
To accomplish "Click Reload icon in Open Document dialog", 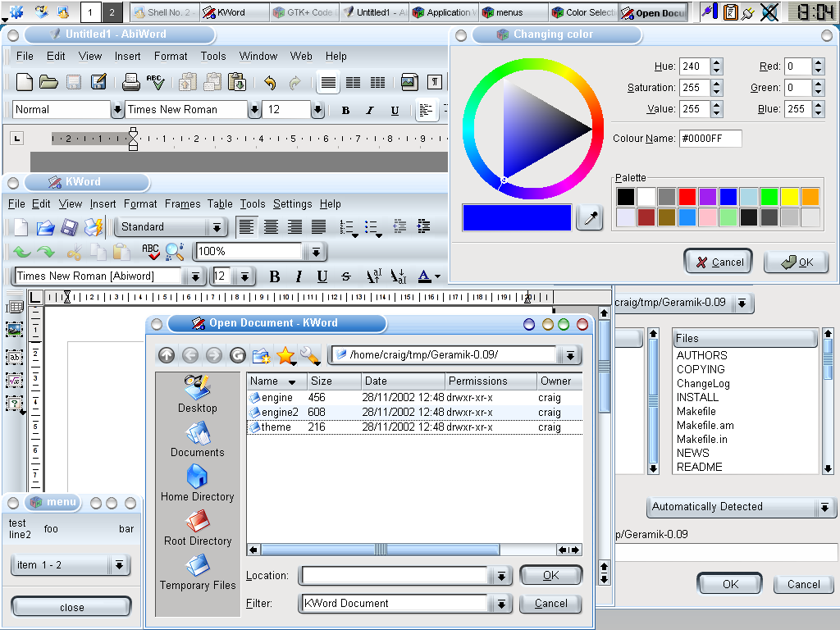I will point(237,354).
